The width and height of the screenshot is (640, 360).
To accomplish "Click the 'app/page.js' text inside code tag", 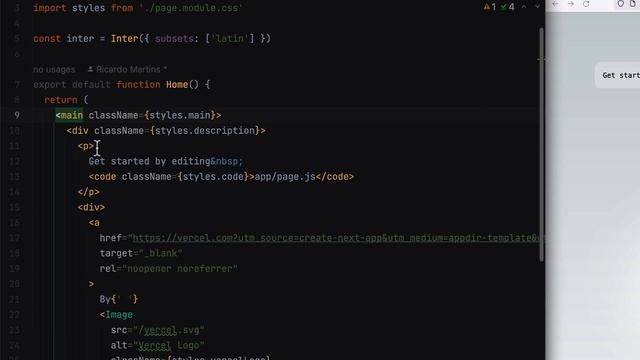I will [285, 177].
